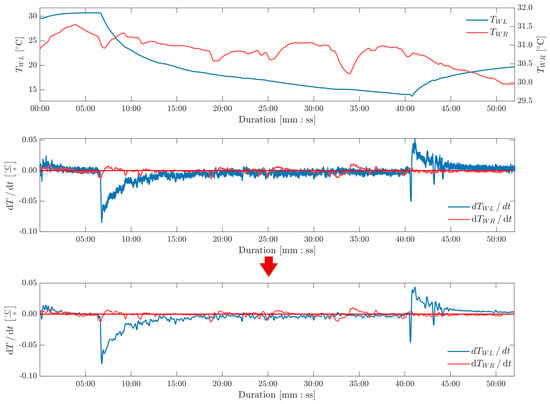Viewport: 550px width, 404px height.
Task: Click dT_WL/dt legend entry in middle plot
Action: point(480,207)
